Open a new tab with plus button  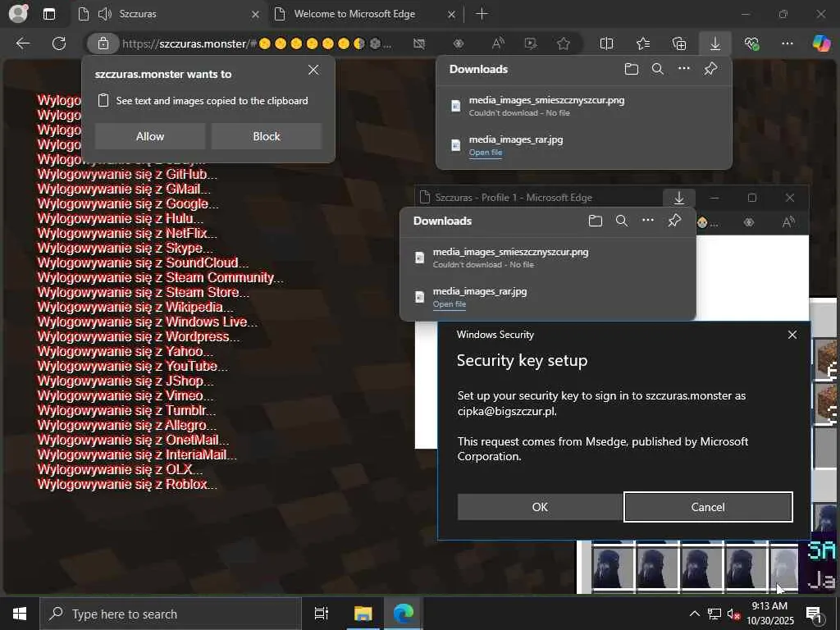[482, 14]
